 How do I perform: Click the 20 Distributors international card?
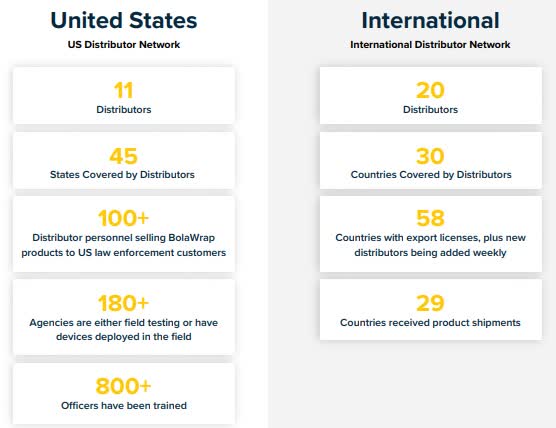[431, 96]
